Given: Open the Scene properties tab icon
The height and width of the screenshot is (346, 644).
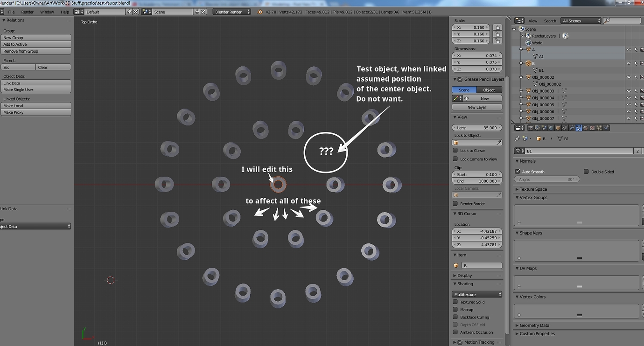Looking at the screenshot, I should [x=544, y=128].
